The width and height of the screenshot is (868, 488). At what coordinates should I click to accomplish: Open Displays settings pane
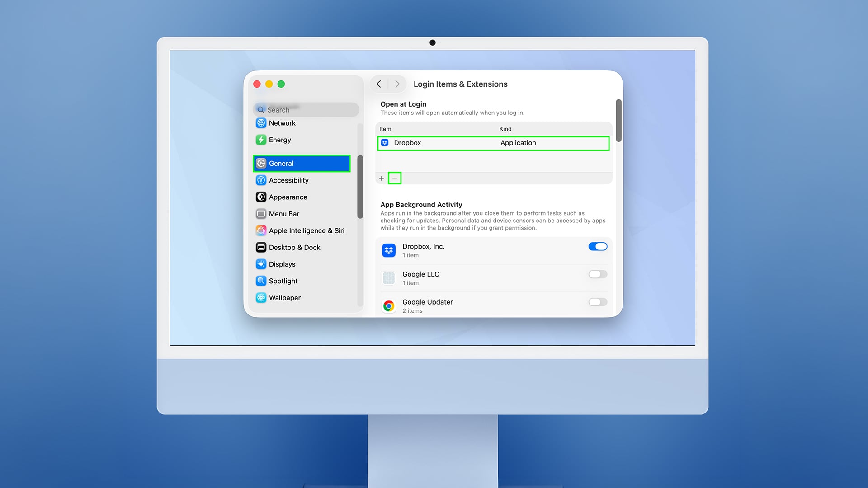coord(302,264)
